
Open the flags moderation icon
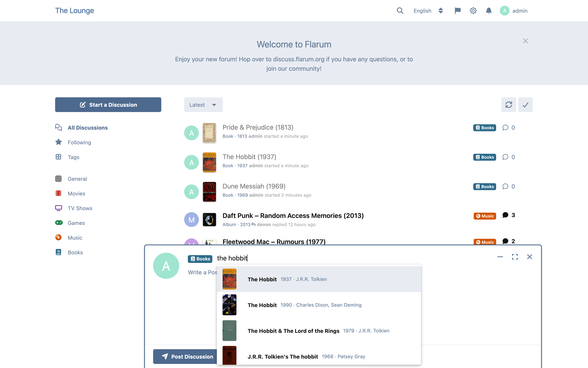coord(458,11)
